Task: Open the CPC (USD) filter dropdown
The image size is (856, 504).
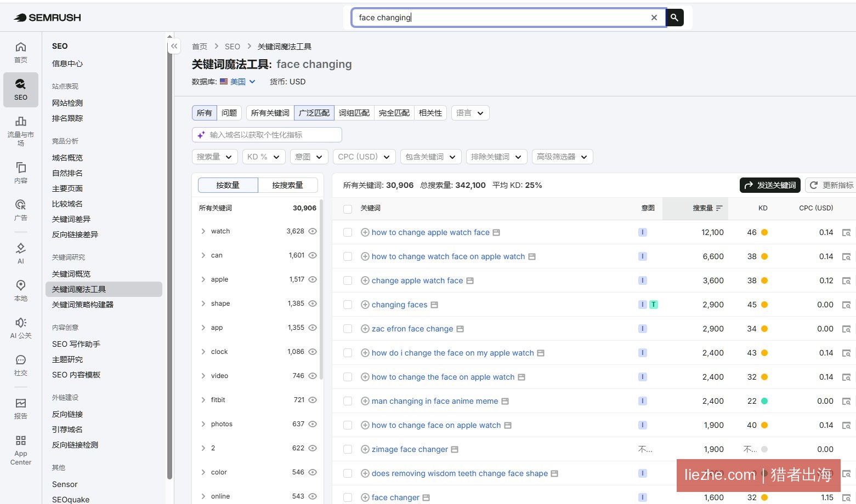Action: (x=364, y=157)
